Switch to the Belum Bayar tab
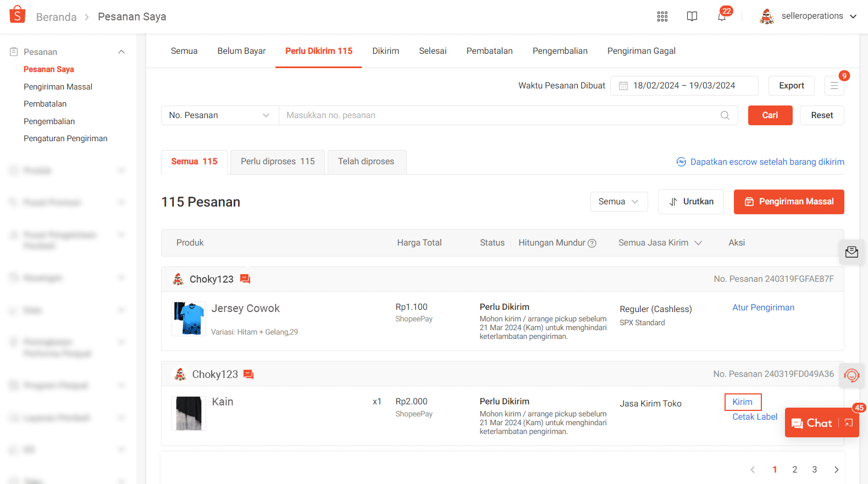 [241, 51]
